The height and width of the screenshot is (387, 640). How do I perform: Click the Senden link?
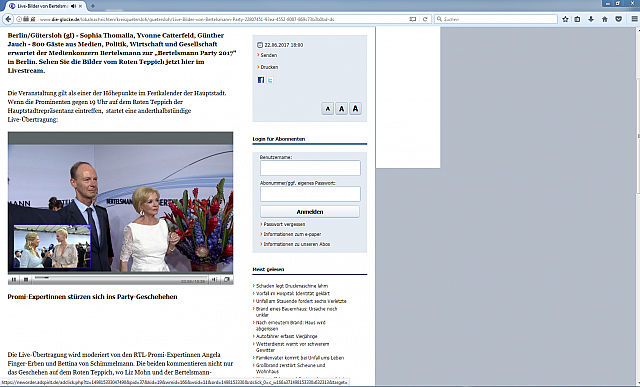[x=269, y=55]
